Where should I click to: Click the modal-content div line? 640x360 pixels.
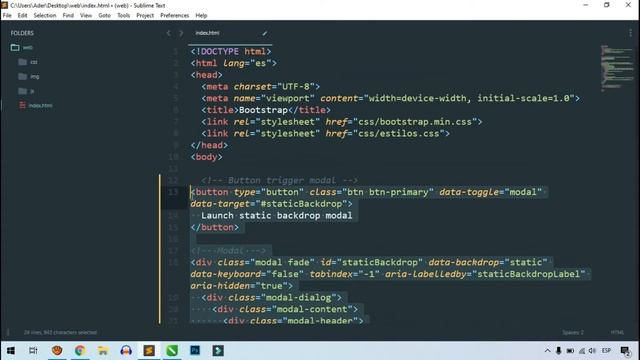point(285,309)
